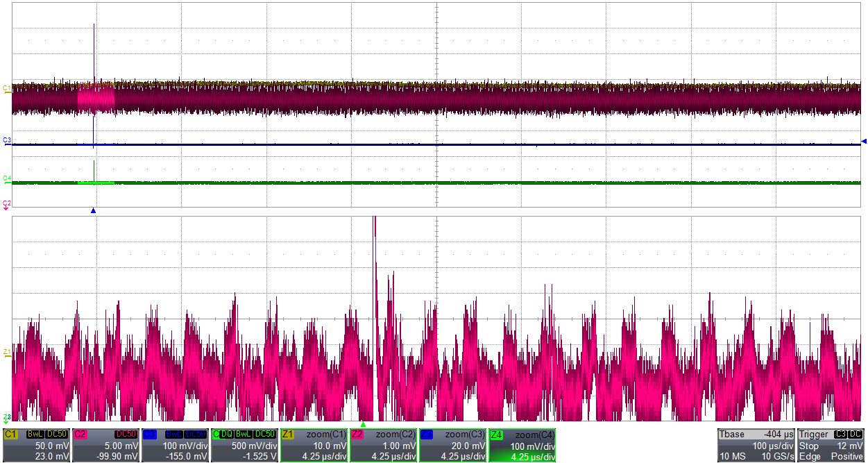Click the DC coupling badge in Trigger box
The height and width of the screenshot is (463, 868).
coord(856,435)
